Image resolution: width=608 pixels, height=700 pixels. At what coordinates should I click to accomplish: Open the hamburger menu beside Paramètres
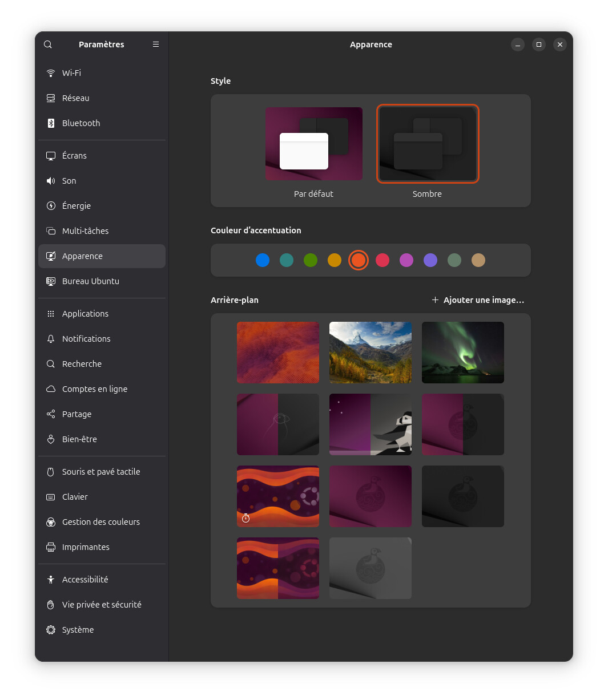click(156, 44)
